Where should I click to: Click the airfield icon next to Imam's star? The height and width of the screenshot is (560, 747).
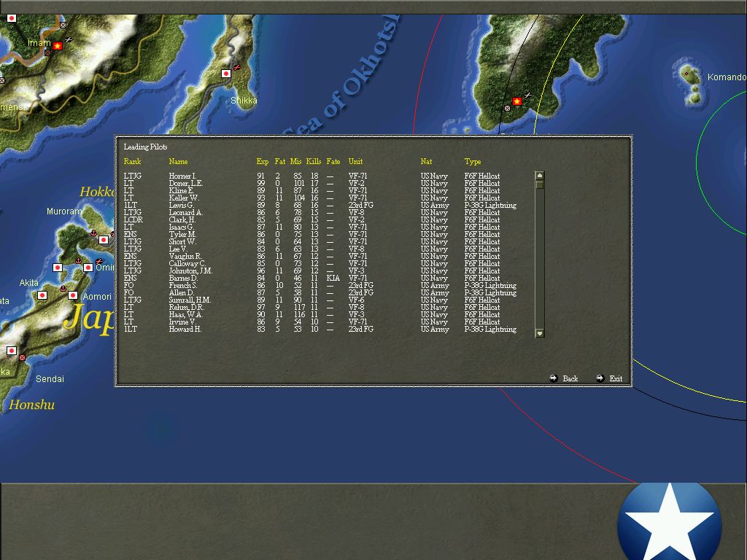click(69, 39)
